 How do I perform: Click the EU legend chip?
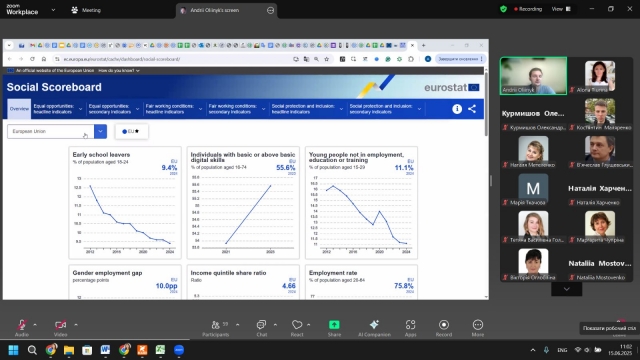[131, 131]
